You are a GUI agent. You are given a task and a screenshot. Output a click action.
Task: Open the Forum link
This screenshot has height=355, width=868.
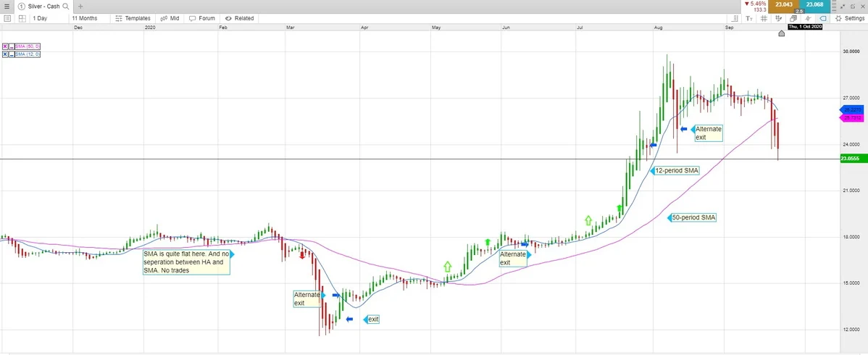(203, 18)
